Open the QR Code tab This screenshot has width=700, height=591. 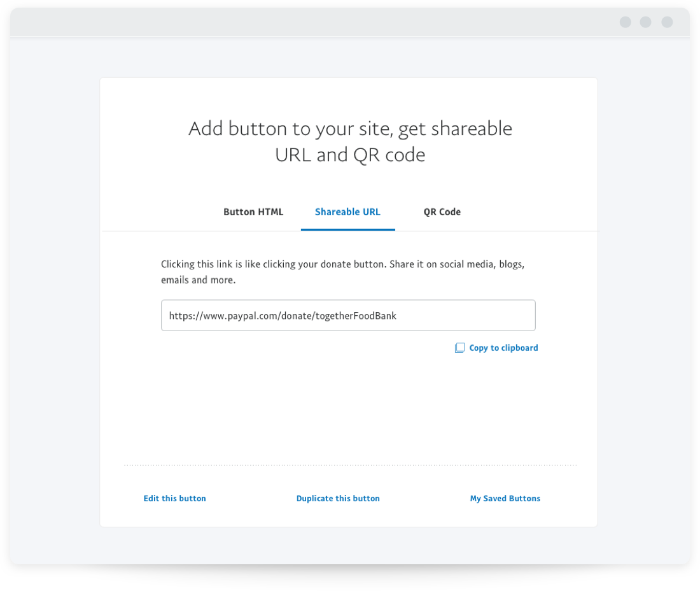[442, 212]
